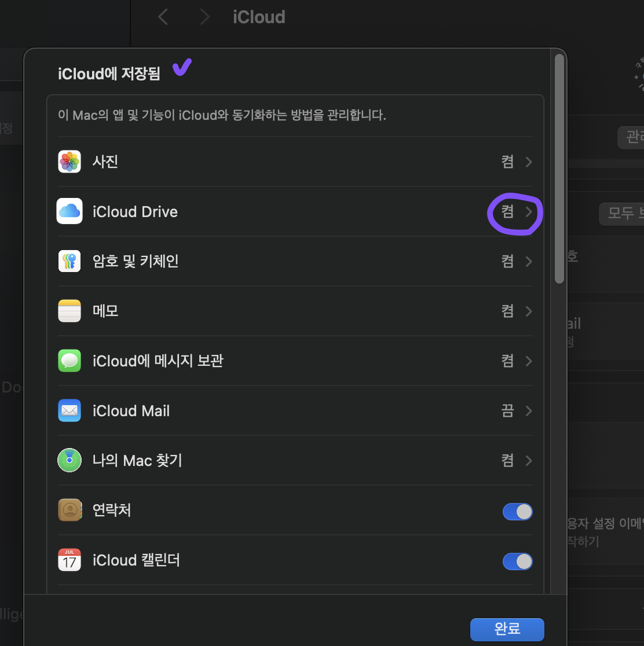Click the 암호 및 키체인 label text
Screen dimensions: 644x646
click(136, 261)
